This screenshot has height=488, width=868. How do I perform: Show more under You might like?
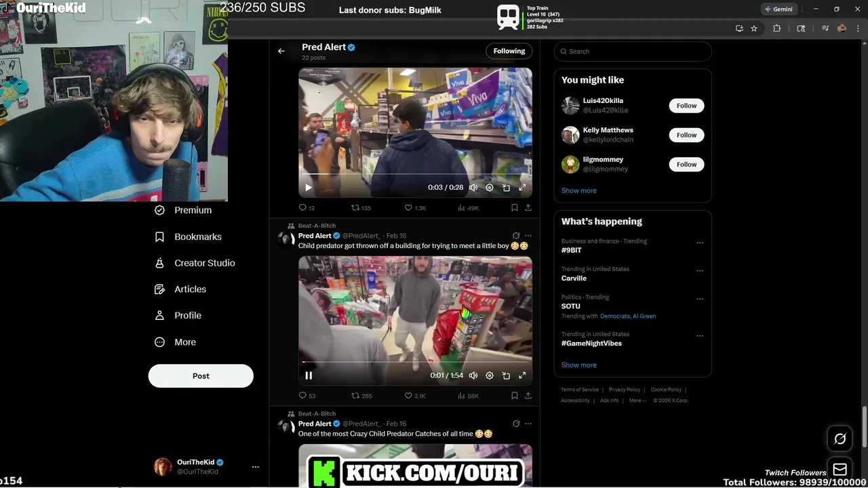pos(579,190)
